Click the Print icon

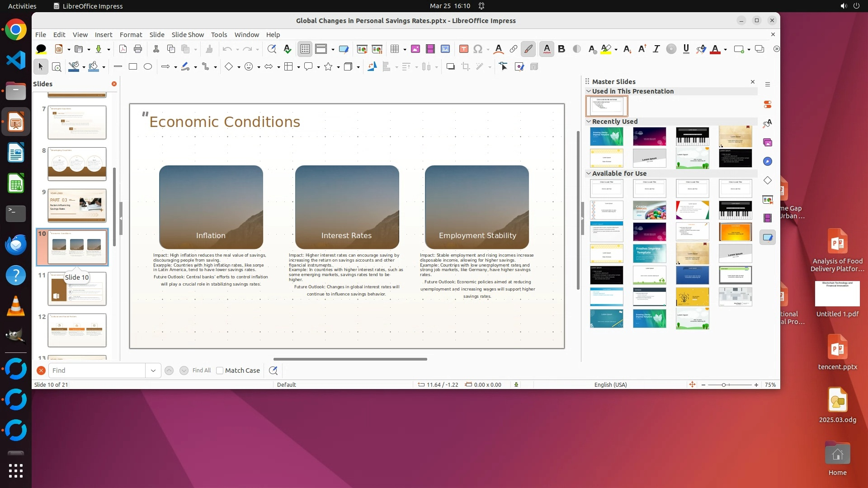[x=138, y=49]
